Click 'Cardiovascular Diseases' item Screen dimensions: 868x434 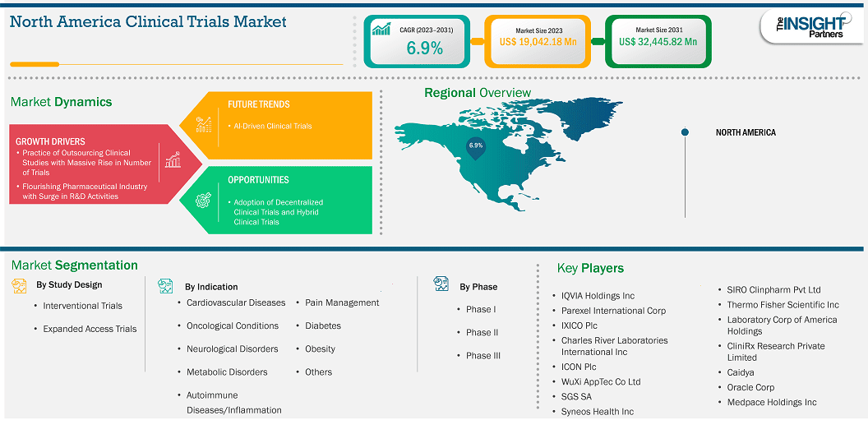[x=236, y=302]
